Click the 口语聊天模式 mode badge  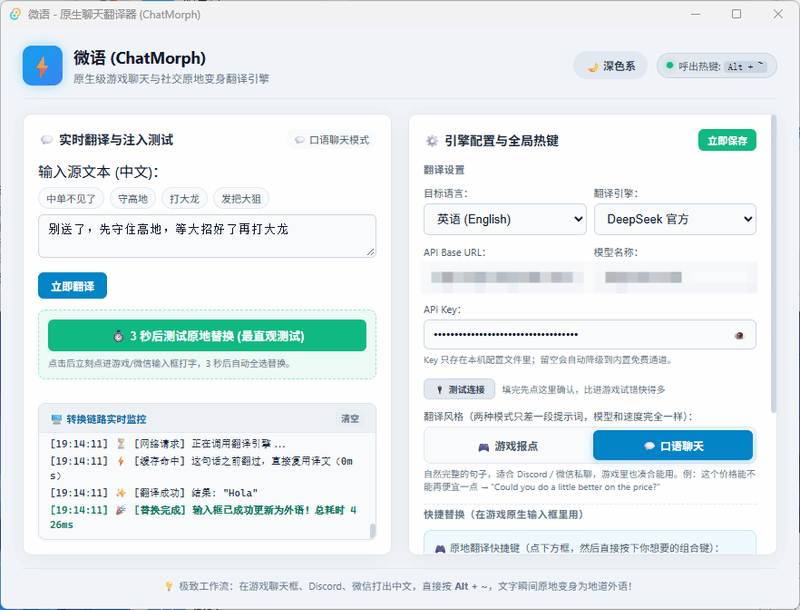pyautogui.click(x=332, y=140)
